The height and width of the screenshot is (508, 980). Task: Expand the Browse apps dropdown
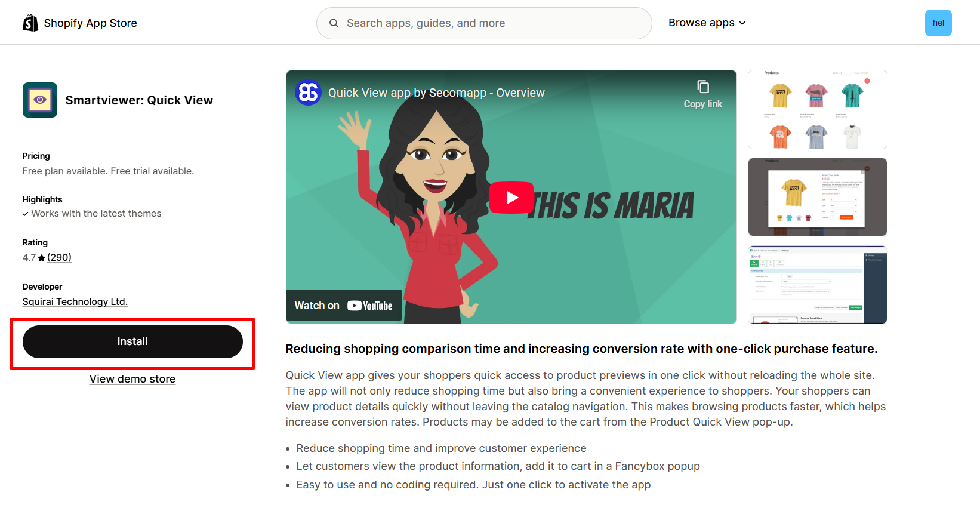point(707,23)
